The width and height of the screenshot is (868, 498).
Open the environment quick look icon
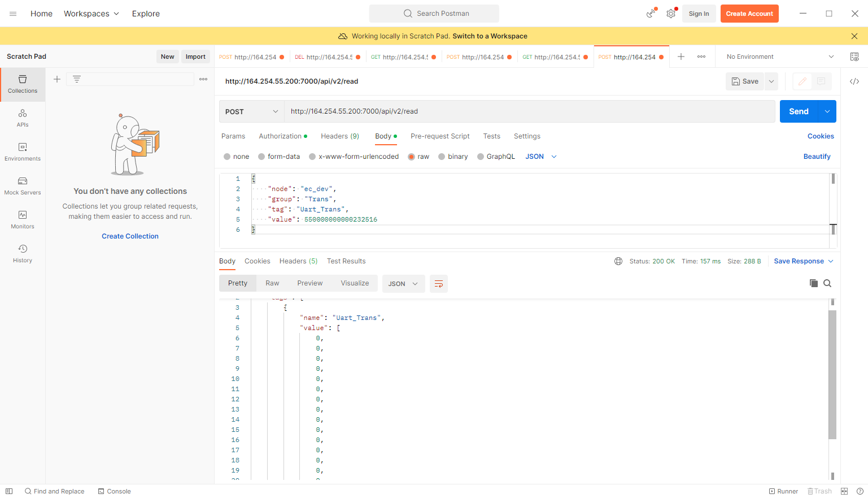click(854, 57)
